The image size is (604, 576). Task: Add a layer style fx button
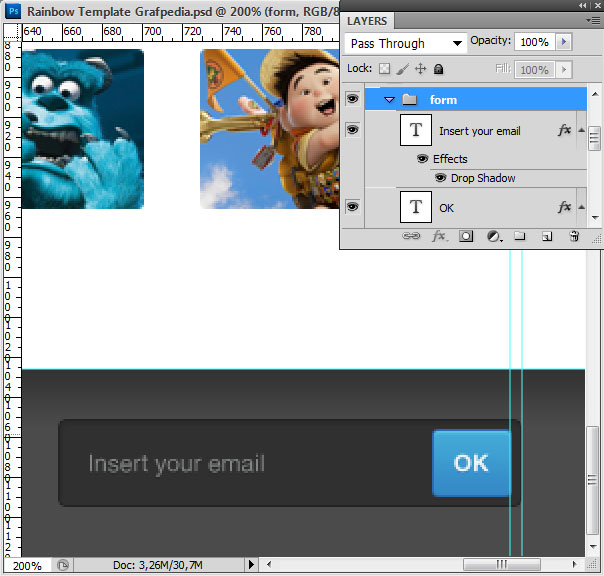click(x=440, y=236)
